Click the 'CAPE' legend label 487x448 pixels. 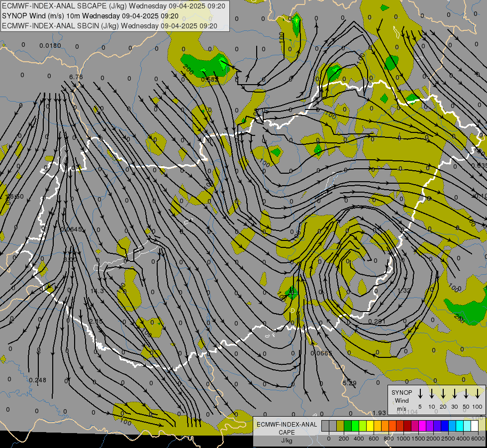coord(287,433)
